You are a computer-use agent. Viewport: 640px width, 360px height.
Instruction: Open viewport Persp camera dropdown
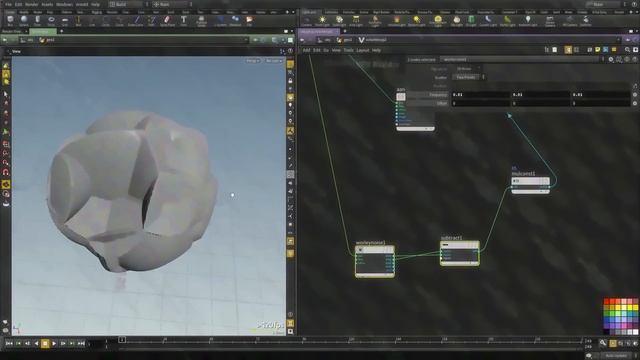(252, 61)
